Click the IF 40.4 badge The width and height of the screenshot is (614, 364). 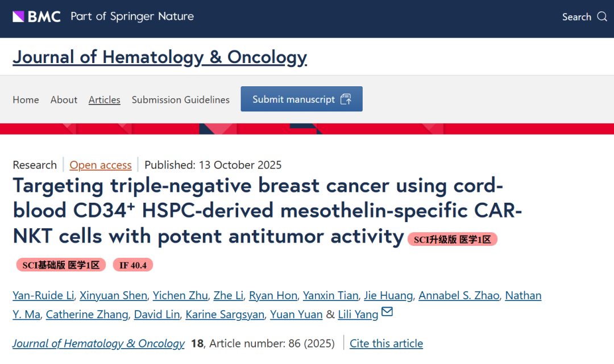click(132, 265)
